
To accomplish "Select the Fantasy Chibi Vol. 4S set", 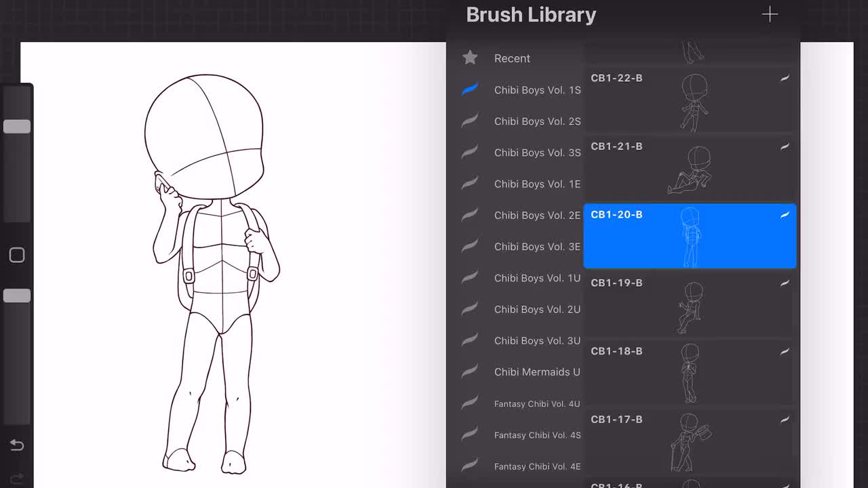I will pyautogui.click(x=536, y=434).
